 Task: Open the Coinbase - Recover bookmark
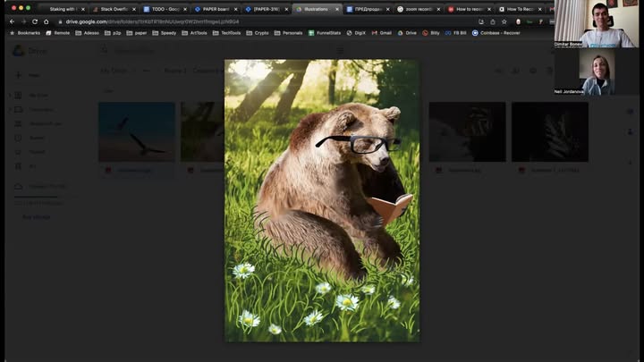click(x=496, y=33)
